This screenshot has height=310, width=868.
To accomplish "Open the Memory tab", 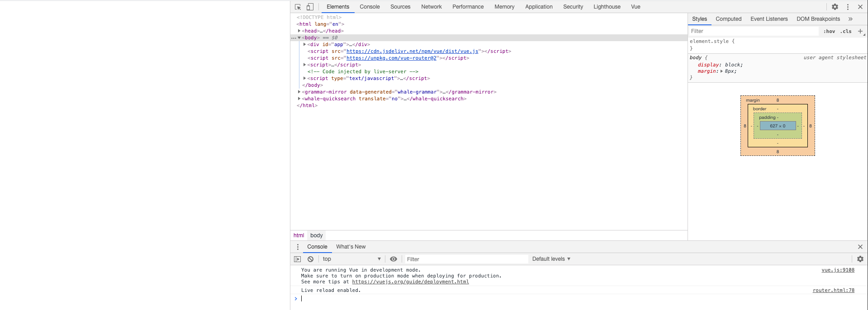I will click(x=504, y=7).
